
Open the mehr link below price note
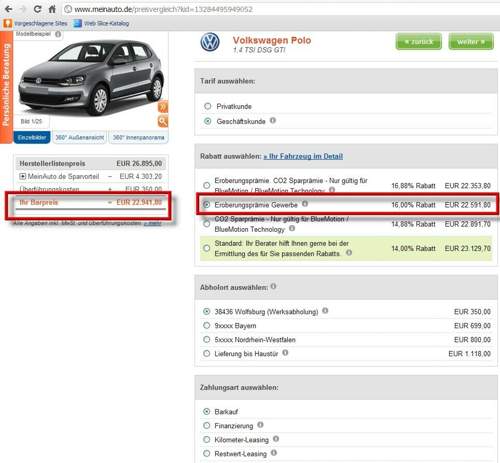[153, 223]
